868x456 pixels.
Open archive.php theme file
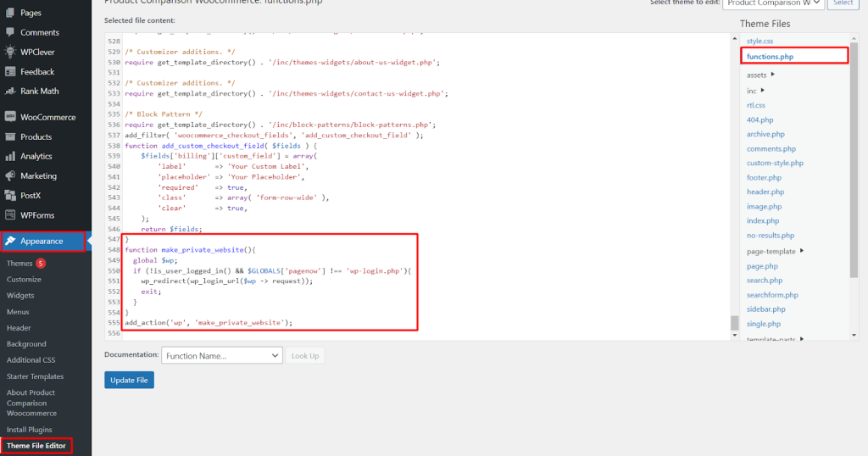coord(765,134)
